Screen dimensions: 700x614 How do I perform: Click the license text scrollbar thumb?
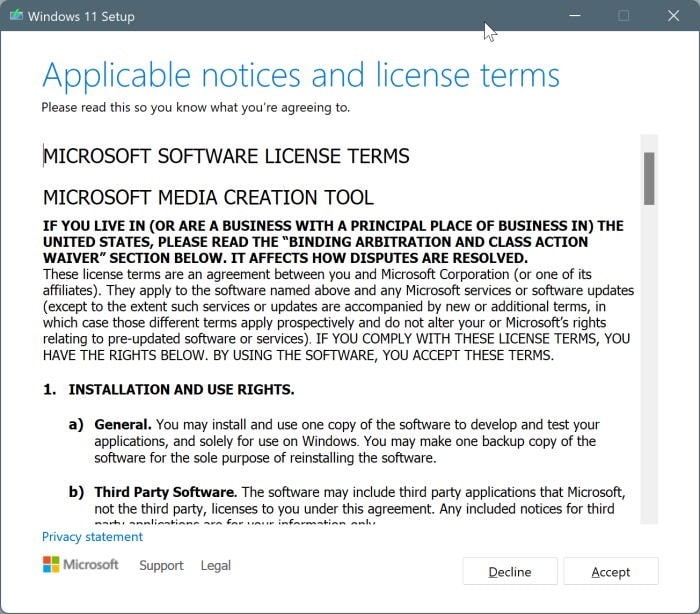(x=649, y=179)
